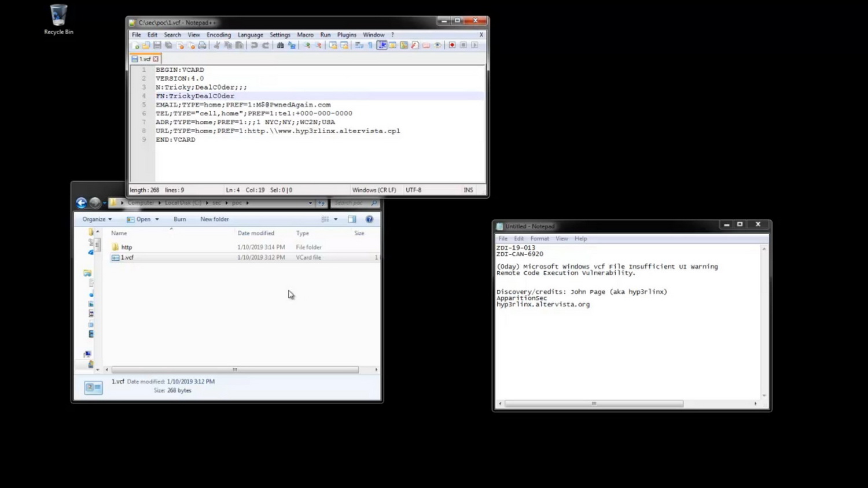Click the Monitoring eye icon in Notepad++

[x=437, y=45]
